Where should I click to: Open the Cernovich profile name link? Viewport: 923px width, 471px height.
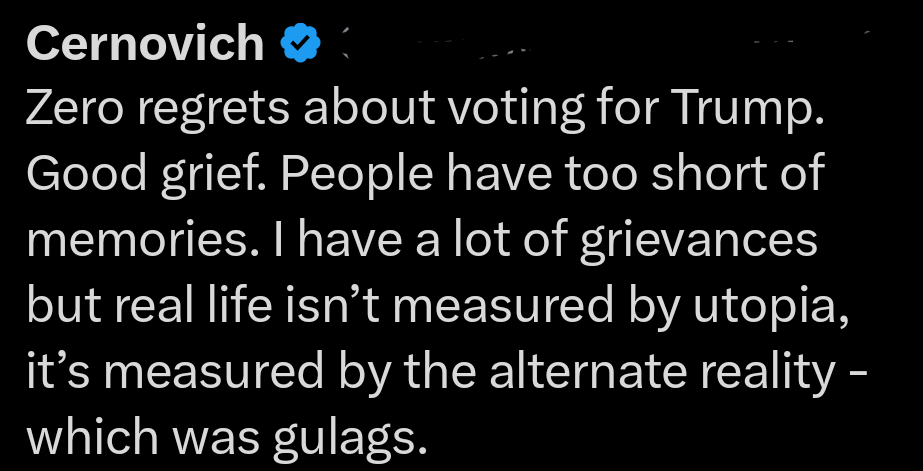pyautogui.click(x=145, y=43)
